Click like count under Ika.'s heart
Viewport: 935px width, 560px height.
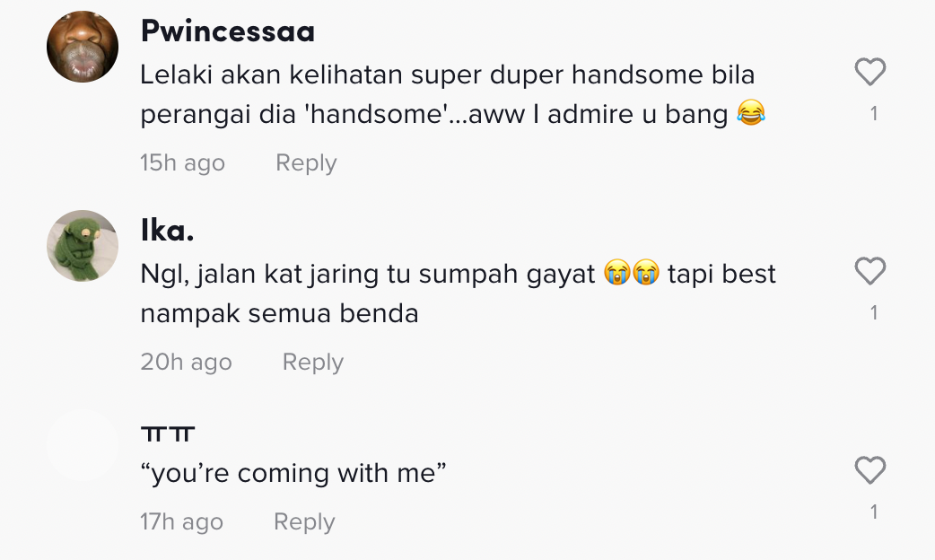click(x=873, y=313)
